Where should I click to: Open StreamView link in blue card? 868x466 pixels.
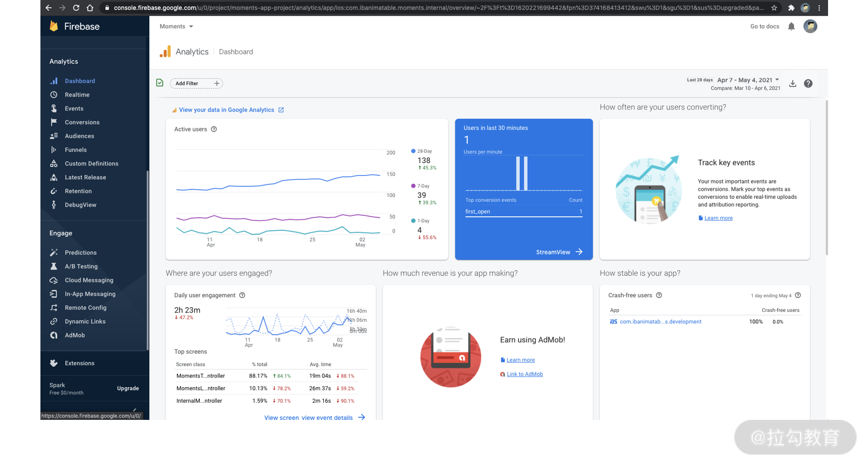559,252
